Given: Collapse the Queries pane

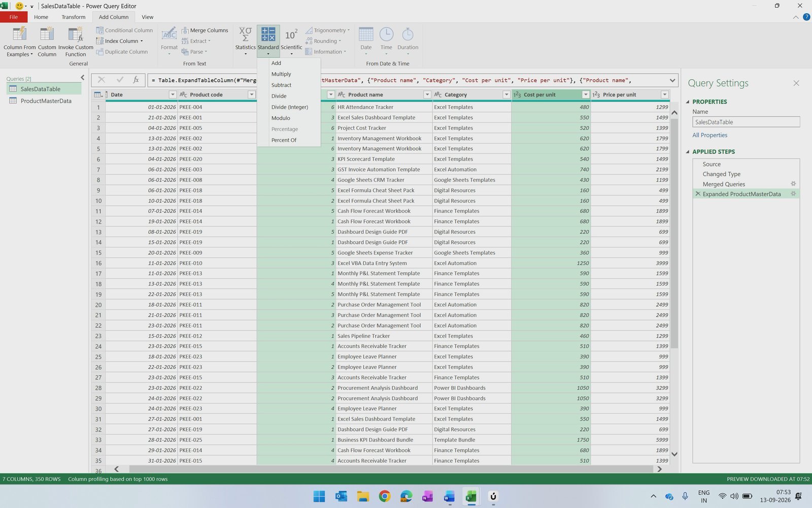Looking at the screenshot, I should pos(82,78).
